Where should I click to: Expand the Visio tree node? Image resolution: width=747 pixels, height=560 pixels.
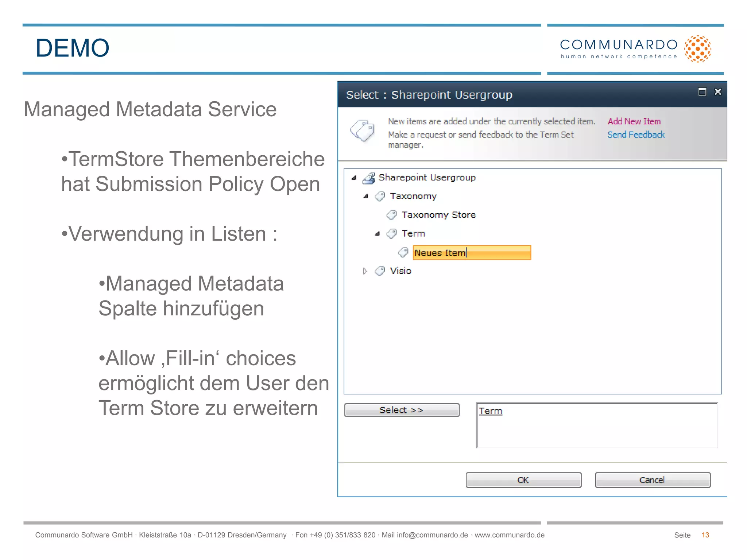pos(365,271)
